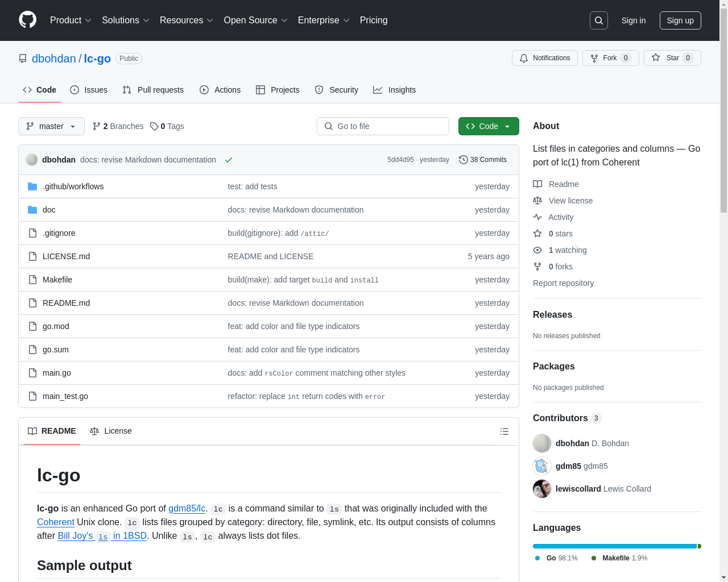Click the 0 stars star icon
This screenshot has height=582, width=728.
(537, 234)
